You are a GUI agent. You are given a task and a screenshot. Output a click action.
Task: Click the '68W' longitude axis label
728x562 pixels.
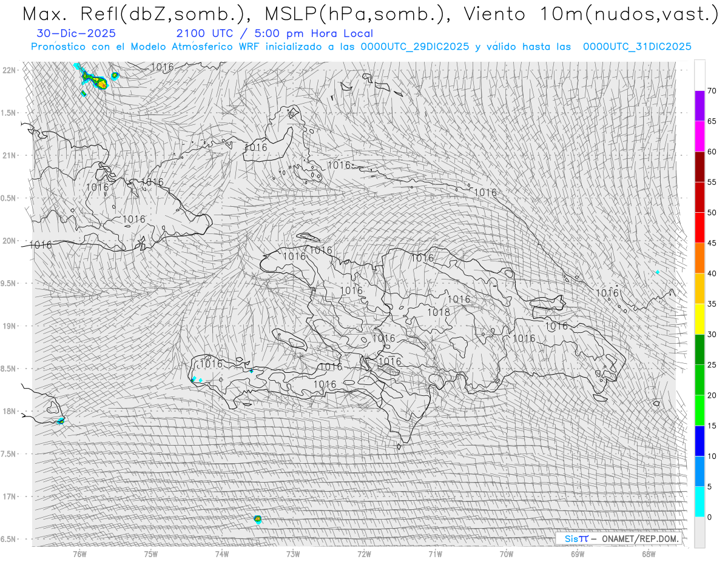pyautogui.click(x=648, y=554)
